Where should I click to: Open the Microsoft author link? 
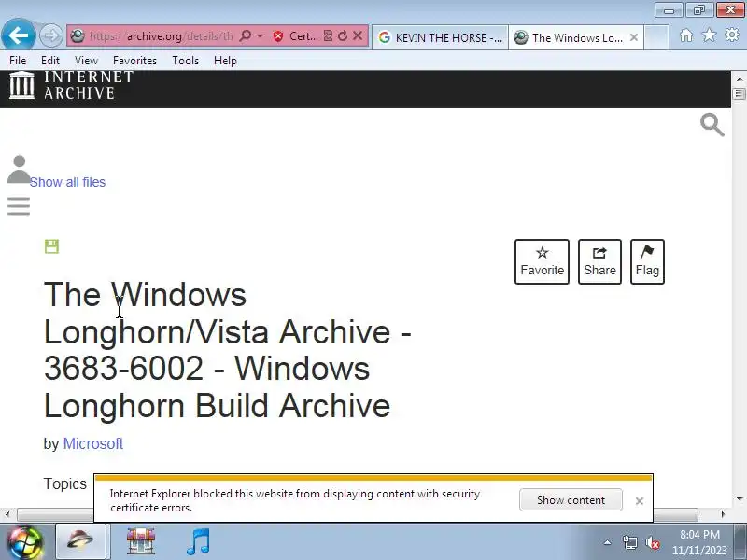click(92, 444)
